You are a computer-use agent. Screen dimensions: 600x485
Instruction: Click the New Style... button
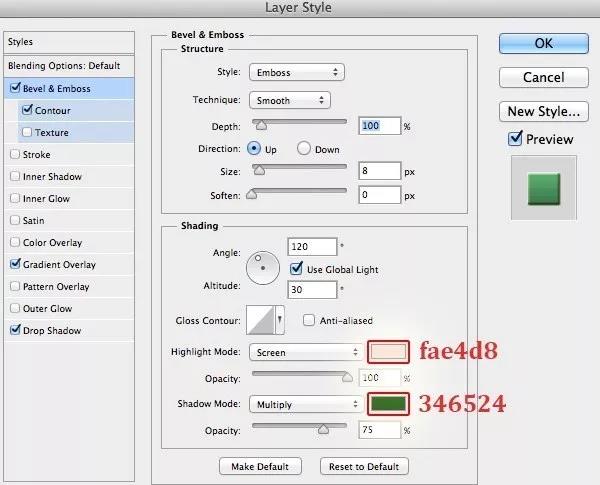click(544, 111)
